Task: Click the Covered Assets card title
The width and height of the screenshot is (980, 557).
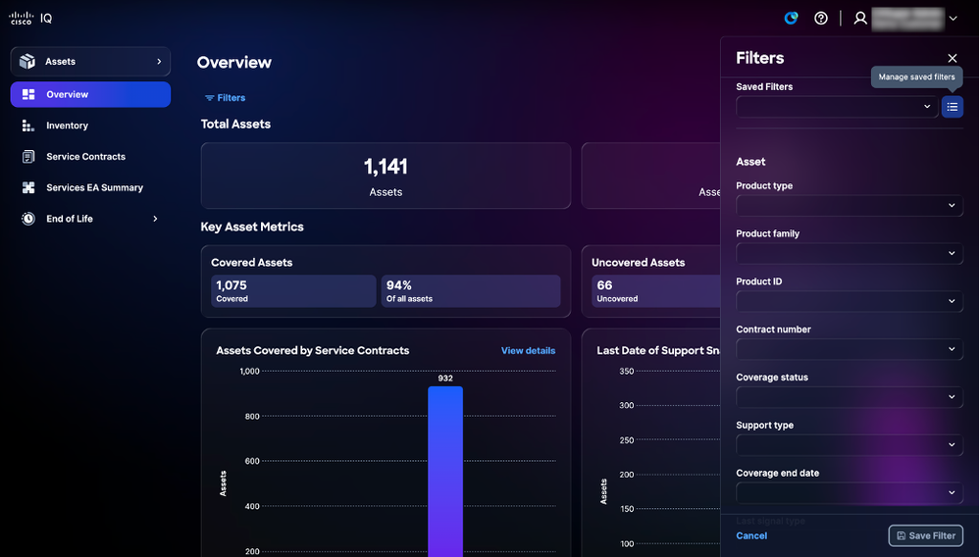Action: tap(252, 263)
